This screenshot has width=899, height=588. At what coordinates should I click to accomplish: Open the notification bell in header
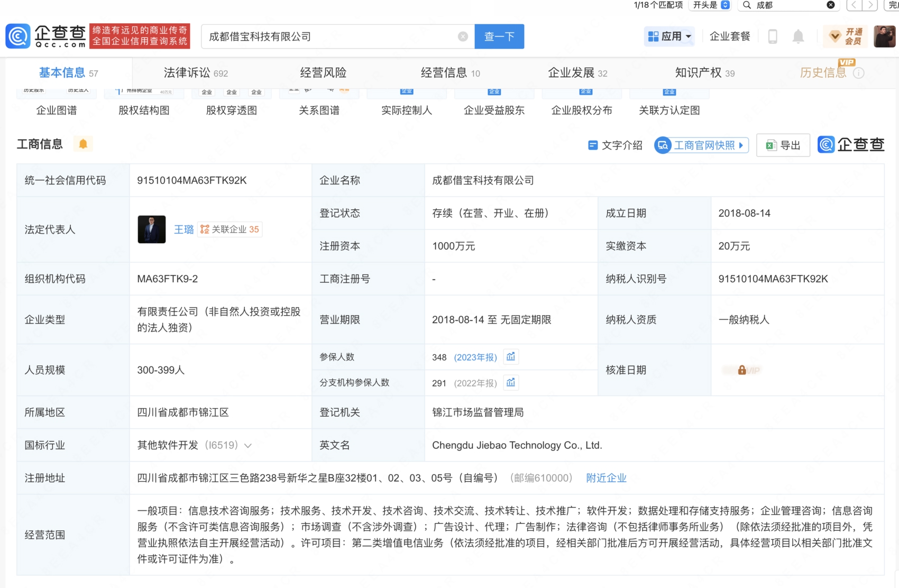tap(798, 36)
